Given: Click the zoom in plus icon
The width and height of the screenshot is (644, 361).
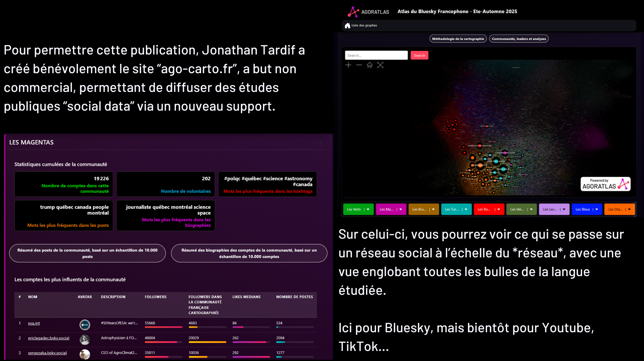Looking at the screenshot, I should coord(348,65).
